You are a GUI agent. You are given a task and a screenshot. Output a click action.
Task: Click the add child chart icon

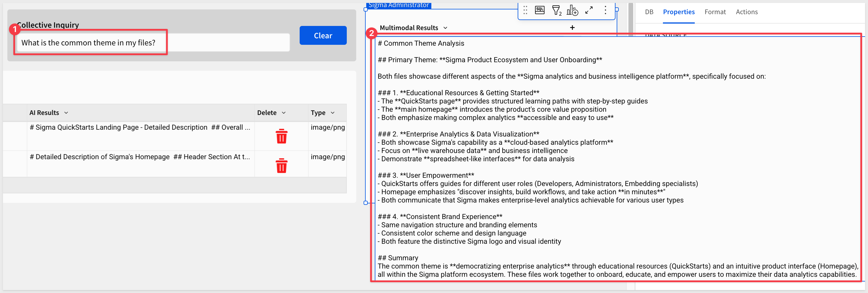[x=572, y=10]
